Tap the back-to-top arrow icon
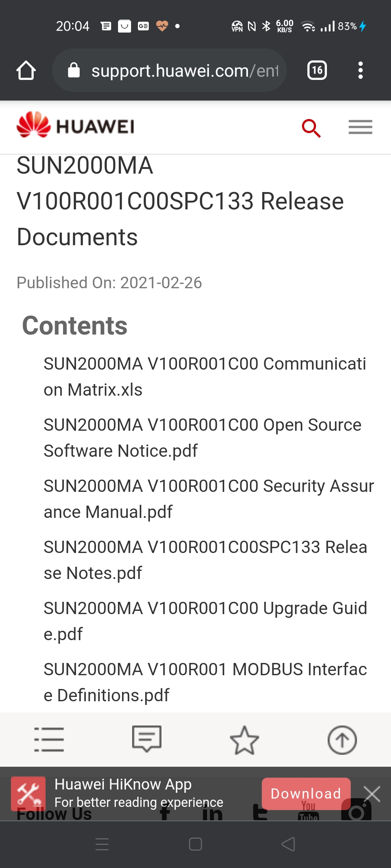 click(x=342, y=740)
